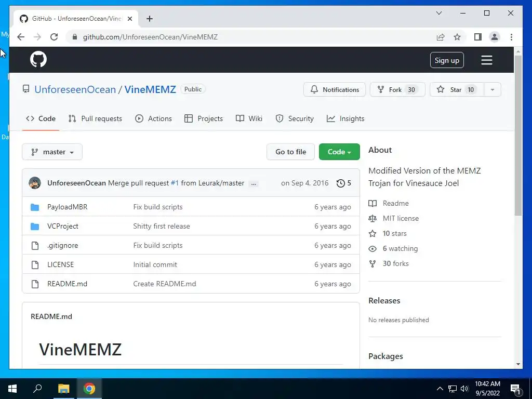The image size is (532, 399).
Task: Open Chrome three-dot menu
Action: pos(511,37)
